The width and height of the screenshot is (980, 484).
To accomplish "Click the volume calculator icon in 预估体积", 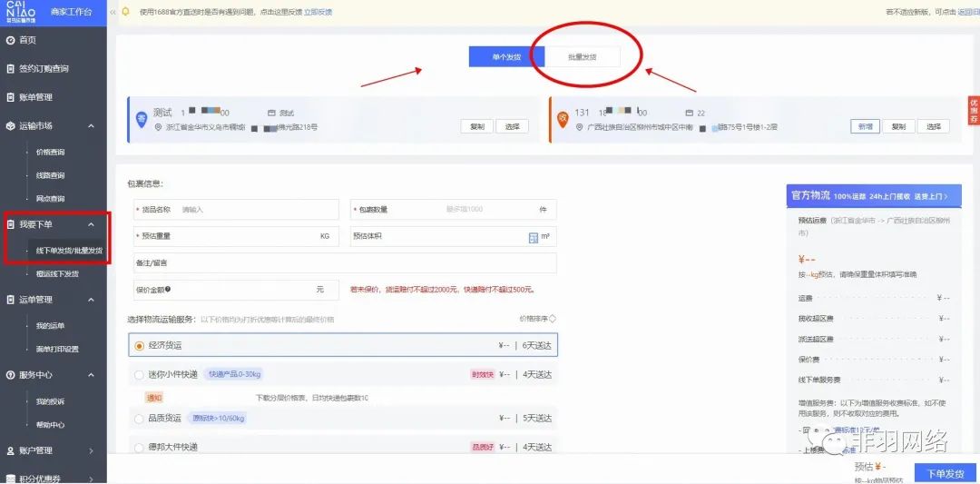I will (x=534, y=237).
